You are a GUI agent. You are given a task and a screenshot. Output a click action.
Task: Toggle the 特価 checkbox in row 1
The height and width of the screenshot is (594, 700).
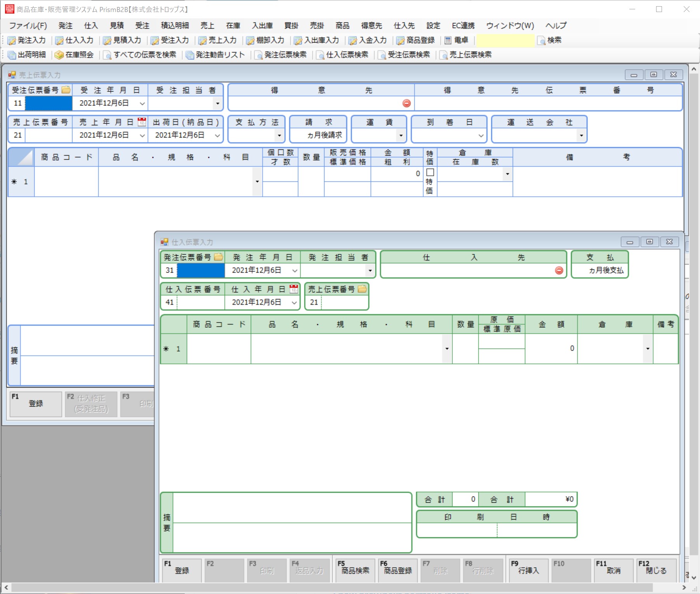[430, 172]
